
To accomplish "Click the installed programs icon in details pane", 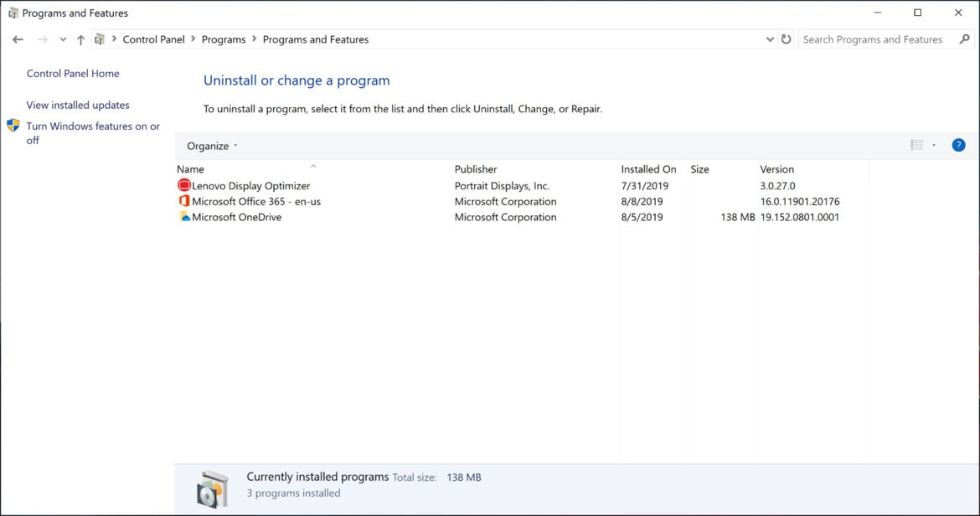I will 213,488.
